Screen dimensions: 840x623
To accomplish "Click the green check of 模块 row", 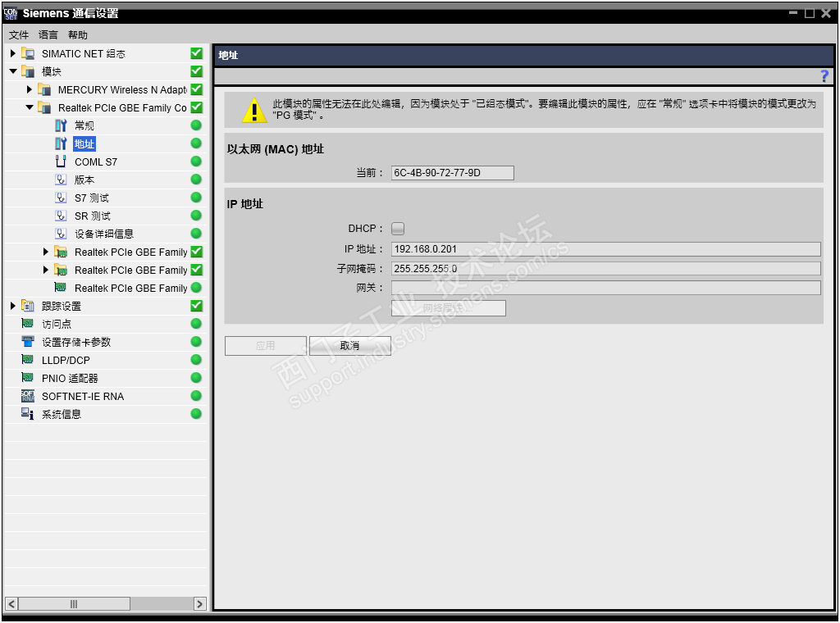I will point(197,71).
